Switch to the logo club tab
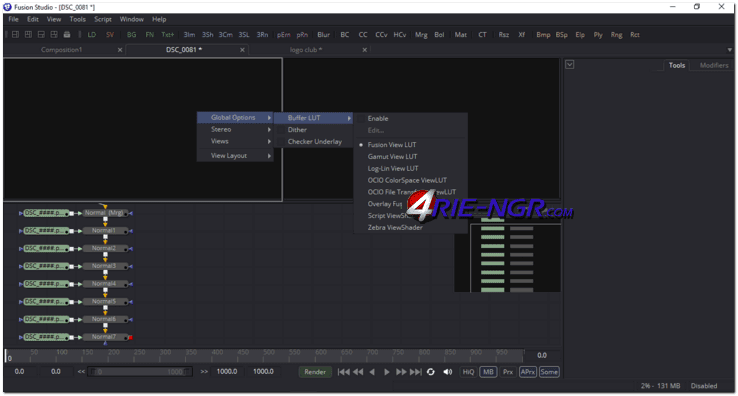Image resolution: width=738 pixels, height=396 pixels. (x=306, y=50)
